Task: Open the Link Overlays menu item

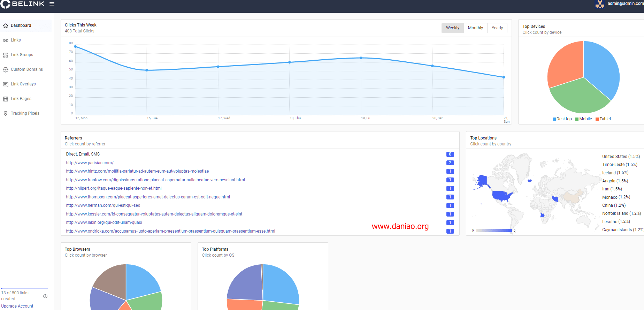Action: [x=26, y=84]
